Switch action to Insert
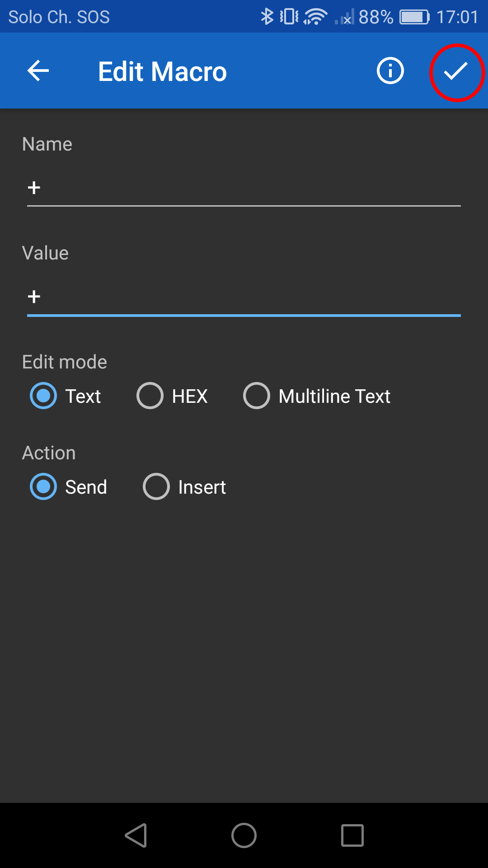488x868 pixels. (x=156, y=487)
